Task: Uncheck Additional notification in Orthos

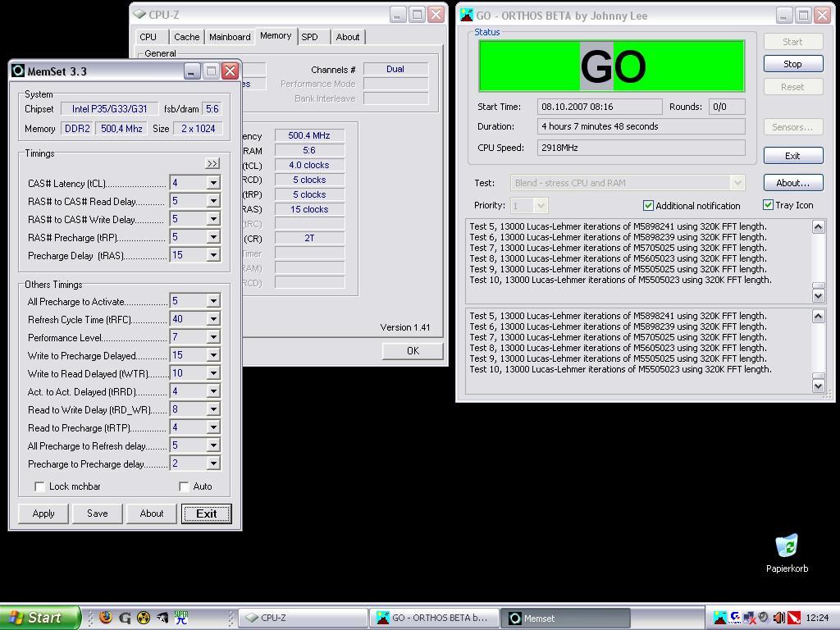Action: point(648,206)
